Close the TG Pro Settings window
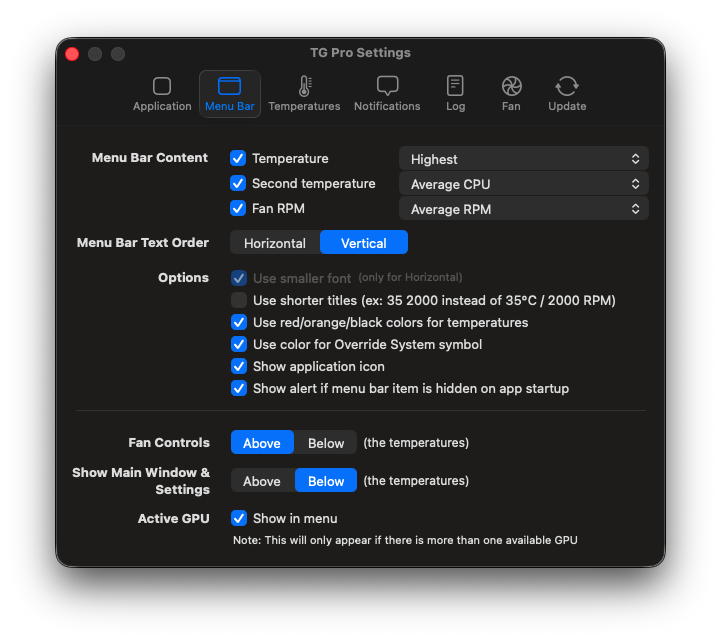Viewport: 721px width, 641px height. tap(72, 54)
